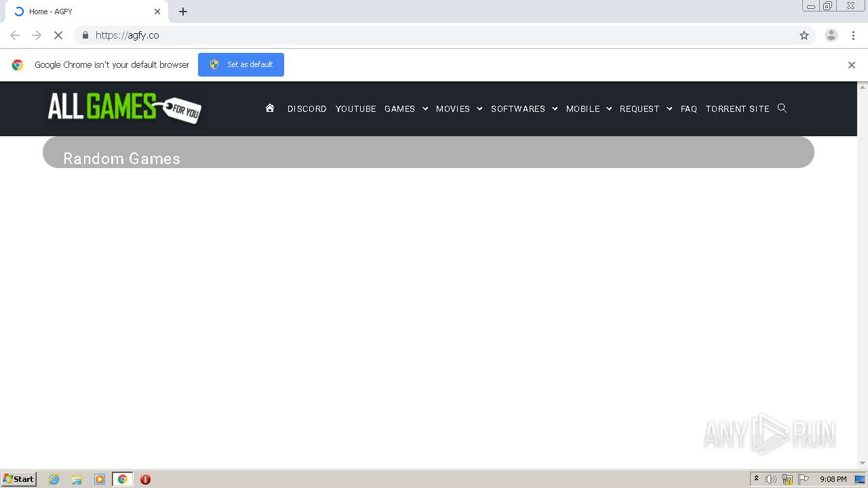The width and height of the screenshot is (868, 488).
Task: Open the YOUTUBE link
Action: click(x=356, y=108)
